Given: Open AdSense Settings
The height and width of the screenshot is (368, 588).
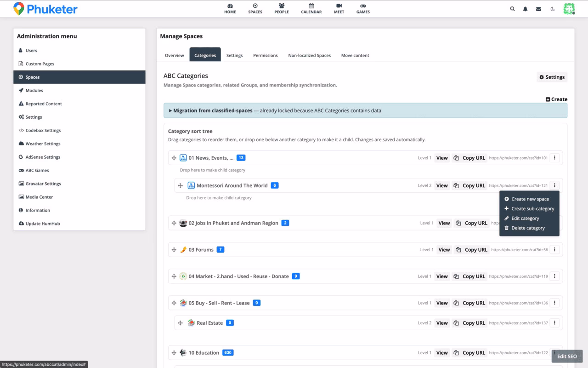Looking at the screenshot, I should coord(79,157).
